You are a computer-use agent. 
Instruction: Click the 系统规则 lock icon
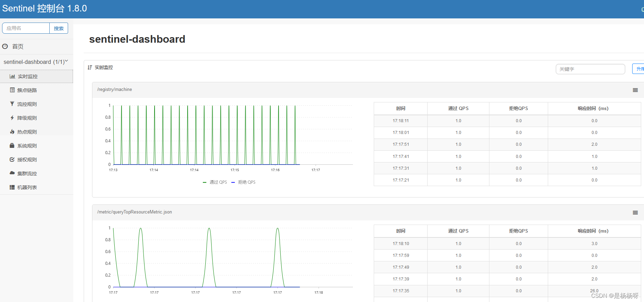pos(12,145)
